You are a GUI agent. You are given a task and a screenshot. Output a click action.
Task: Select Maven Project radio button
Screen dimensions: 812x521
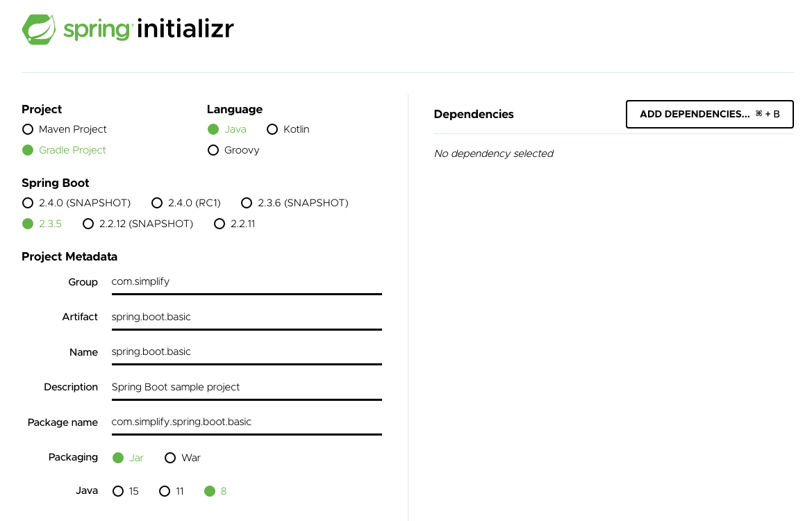pyautogui.click(x=28, y=129)
